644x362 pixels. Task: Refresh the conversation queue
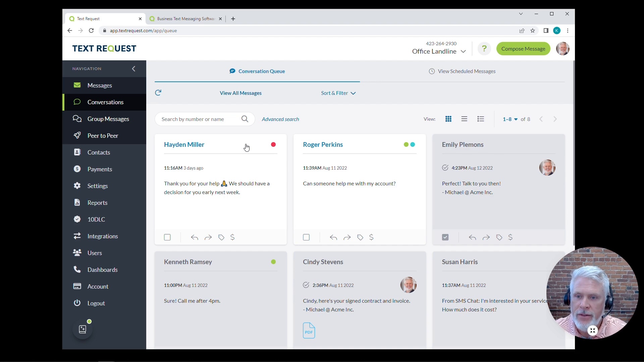click(158, 93)
